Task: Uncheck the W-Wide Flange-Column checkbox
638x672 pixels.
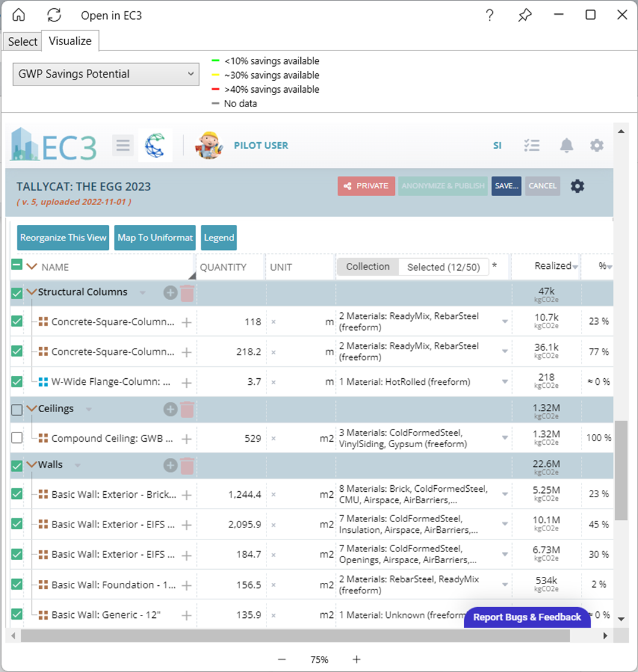Action: click(x=17, y=382)
